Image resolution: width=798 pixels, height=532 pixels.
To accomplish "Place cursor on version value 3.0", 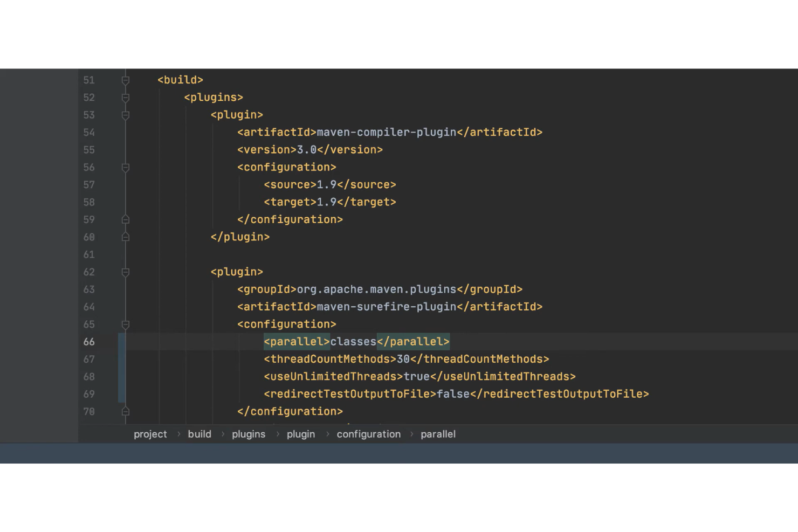I will point(307,150).
